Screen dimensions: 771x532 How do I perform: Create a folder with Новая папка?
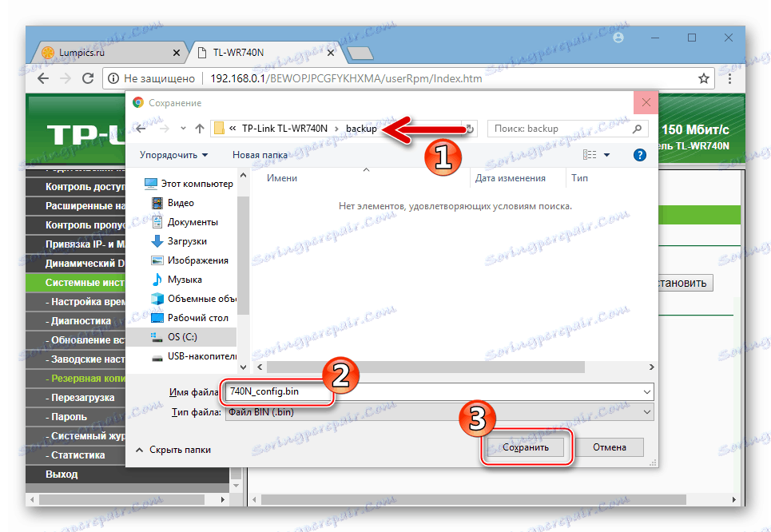coord(260,155)
